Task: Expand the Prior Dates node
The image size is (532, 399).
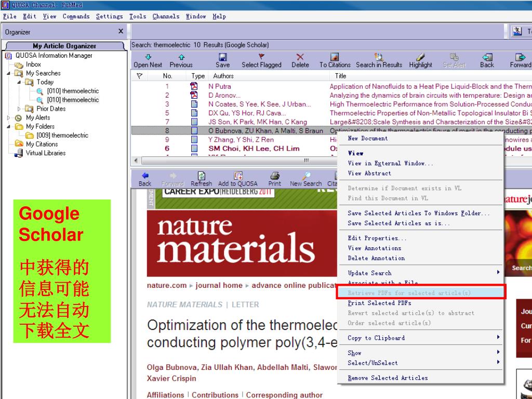Action: [x=19, y=109]
